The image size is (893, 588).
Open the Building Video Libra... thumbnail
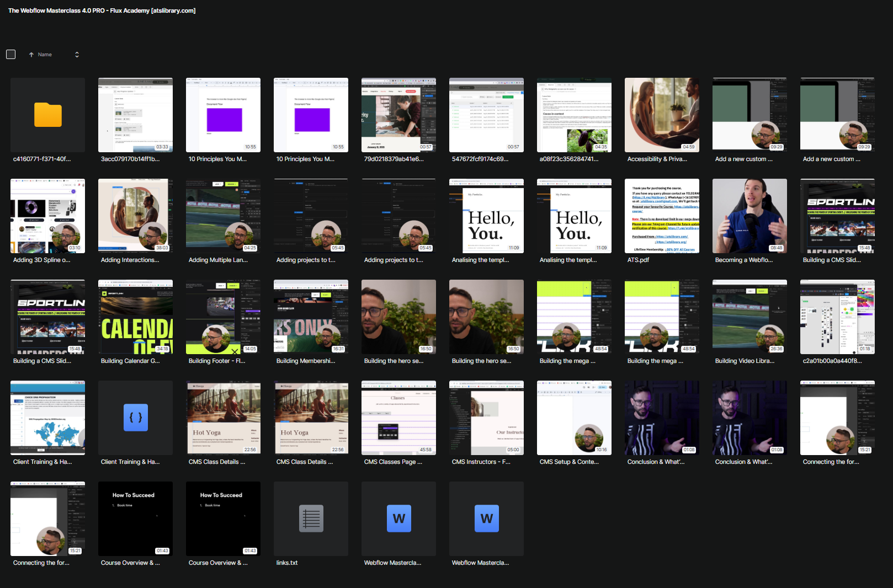750,317
